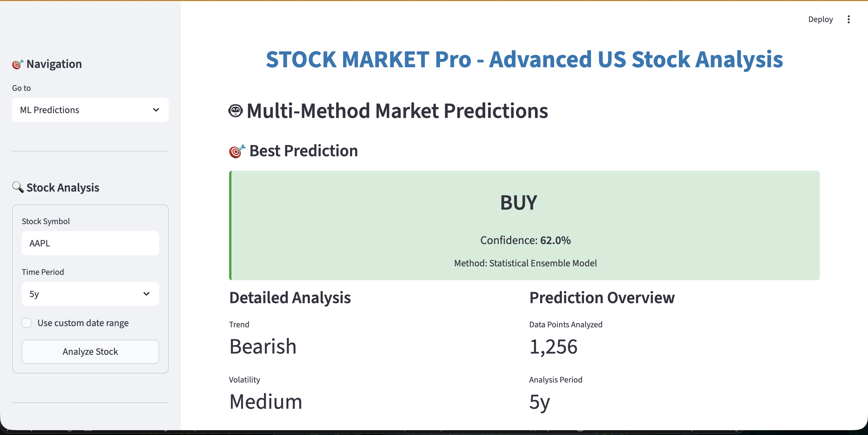The image size is (868, 435).
Task: Click the STOCK MARKET Pro page title
Action: (524, 59)
